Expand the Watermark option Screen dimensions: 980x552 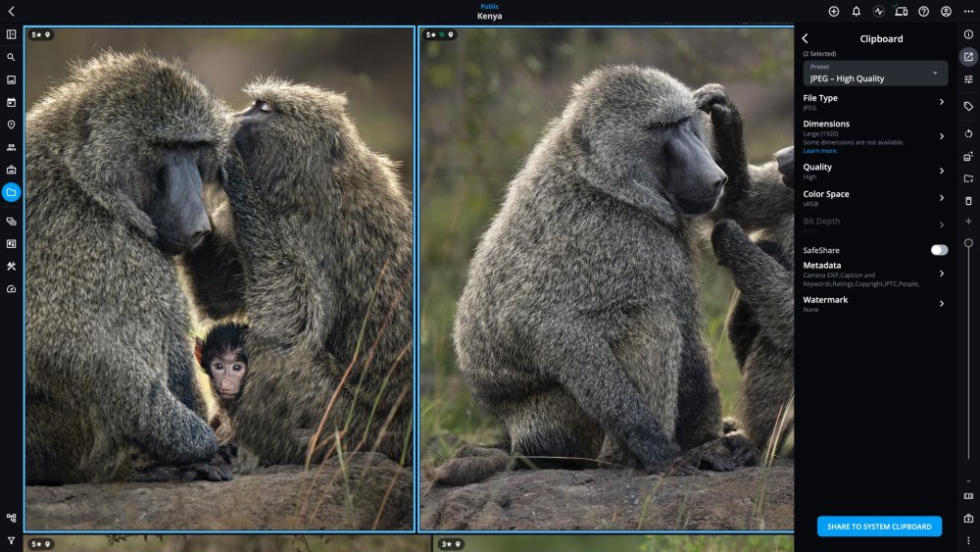tap(874, 304)
